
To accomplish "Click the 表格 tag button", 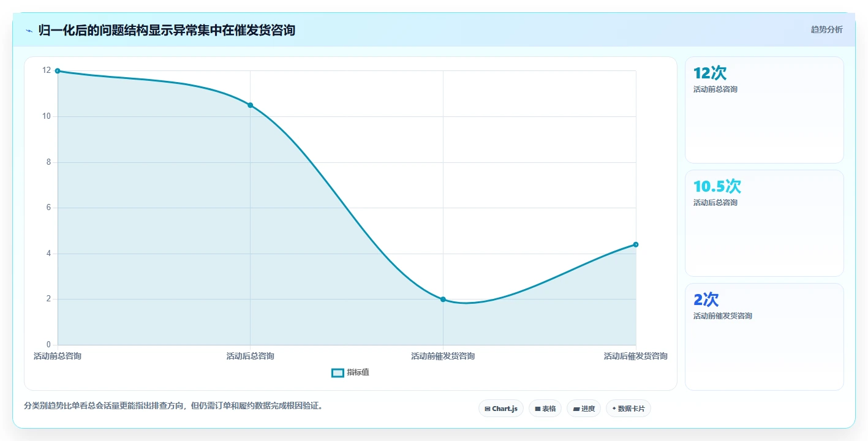I will pos(545,409).
